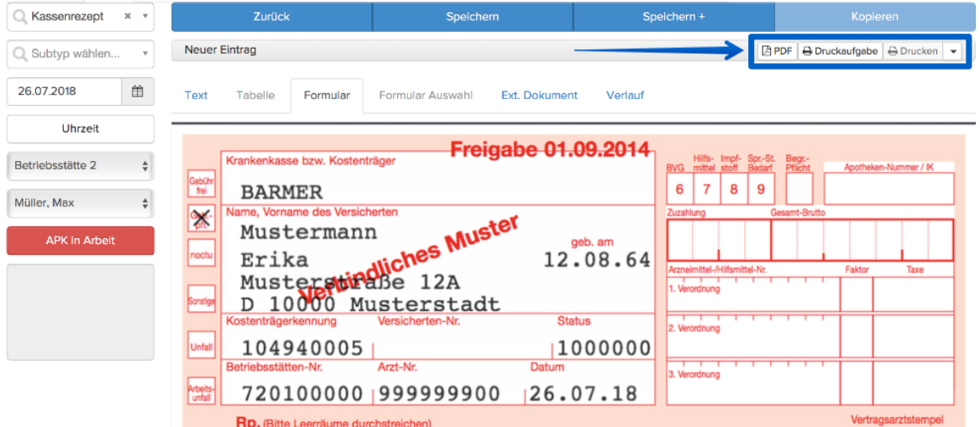Screen dimensions: 980x427
Task: Open the Betriebsstätte 2 selector
Action: click(81, 166)
